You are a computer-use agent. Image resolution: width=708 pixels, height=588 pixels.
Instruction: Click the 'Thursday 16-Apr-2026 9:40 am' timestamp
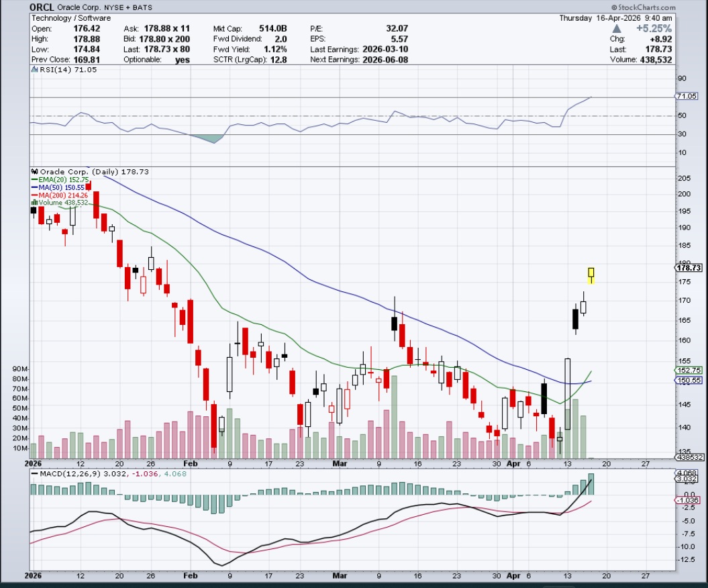(615, 18)
